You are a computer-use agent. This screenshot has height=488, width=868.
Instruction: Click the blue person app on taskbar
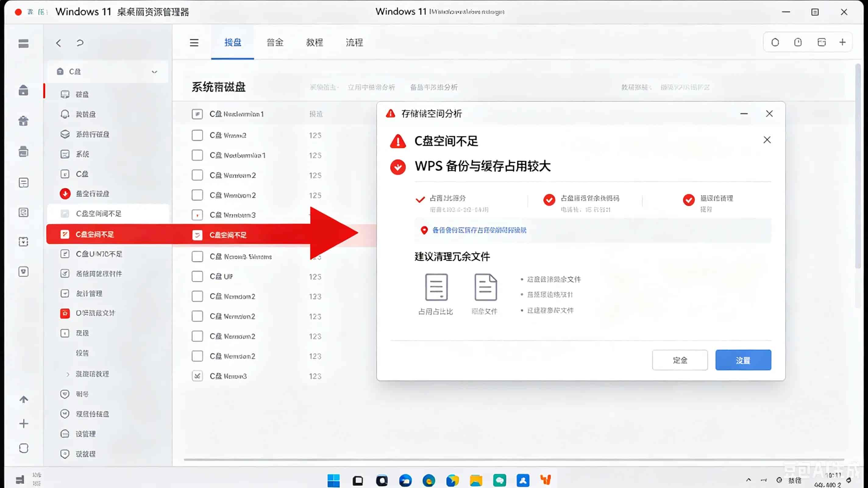(523, 480)
